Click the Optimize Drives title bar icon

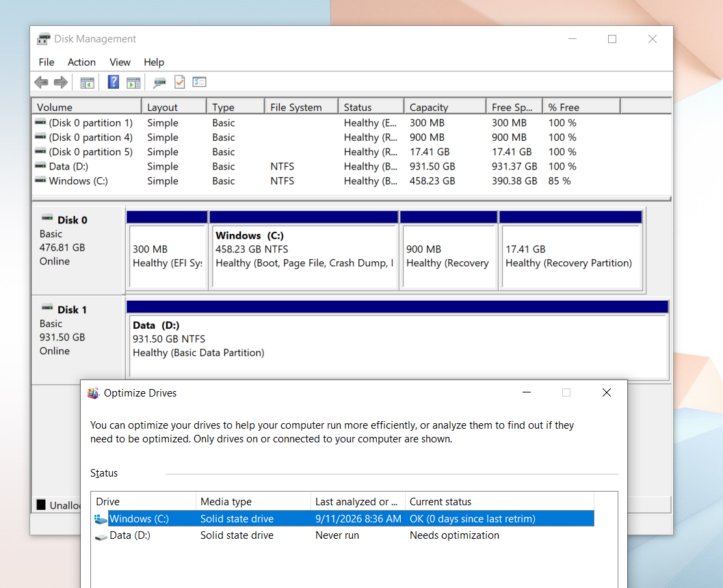pyautogui.click(x=94, y=393)
